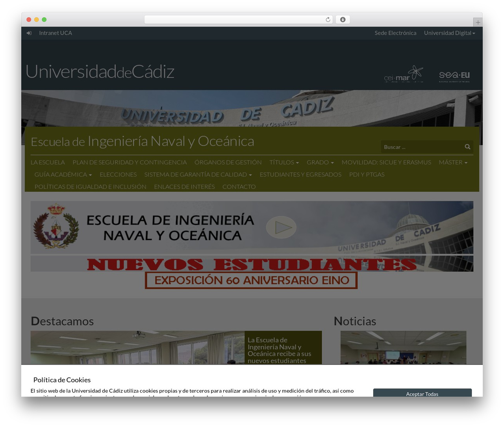
Task: Open ESTUDIANTES Y EGRESADOS page
Action: point(300,175)
